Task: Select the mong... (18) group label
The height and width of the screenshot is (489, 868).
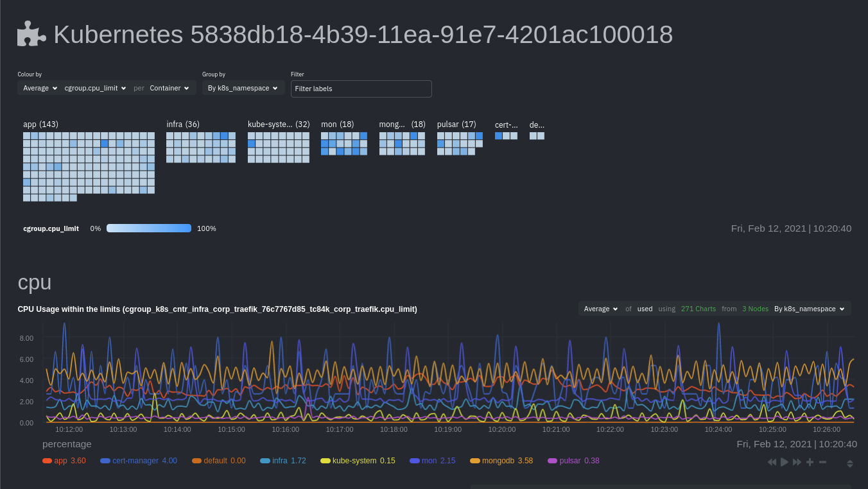Action: (402, 124)
